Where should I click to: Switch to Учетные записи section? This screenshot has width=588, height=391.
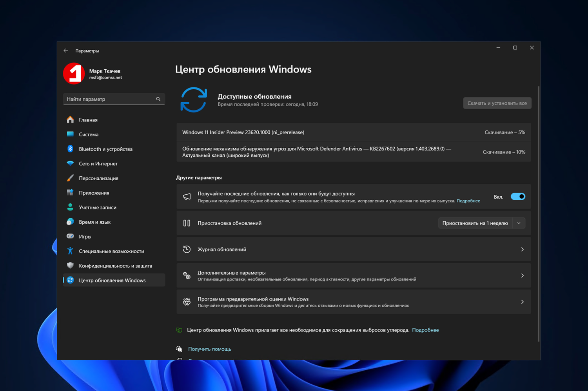[97, 207]
